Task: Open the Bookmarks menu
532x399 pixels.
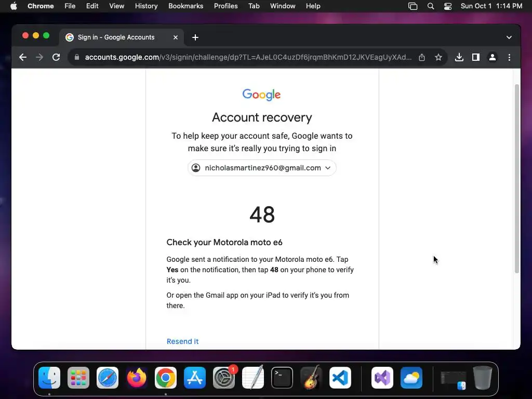Action: [185, 6]
